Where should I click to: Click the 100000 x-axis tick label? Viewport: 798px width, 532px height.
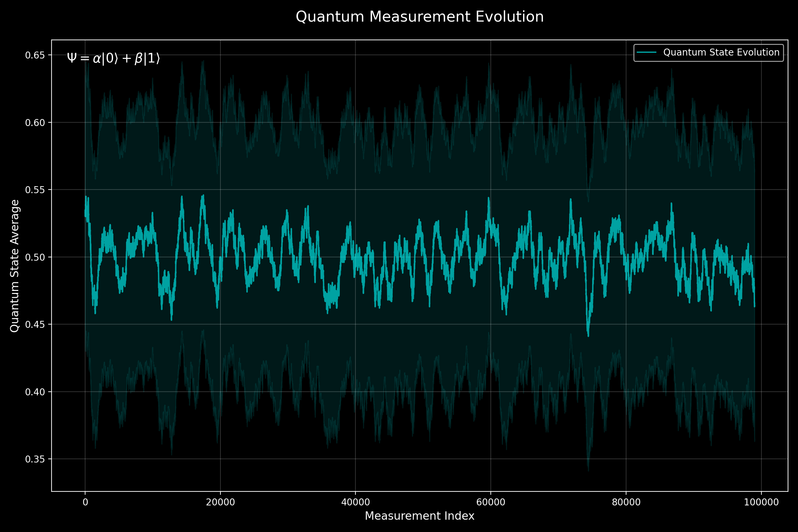tap(761, 502)
